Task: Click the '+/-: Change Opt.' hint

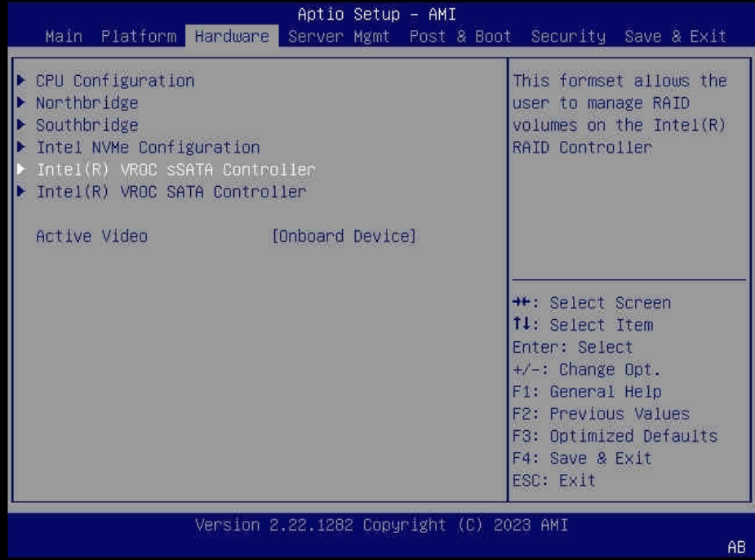Action: coord(587,369)
